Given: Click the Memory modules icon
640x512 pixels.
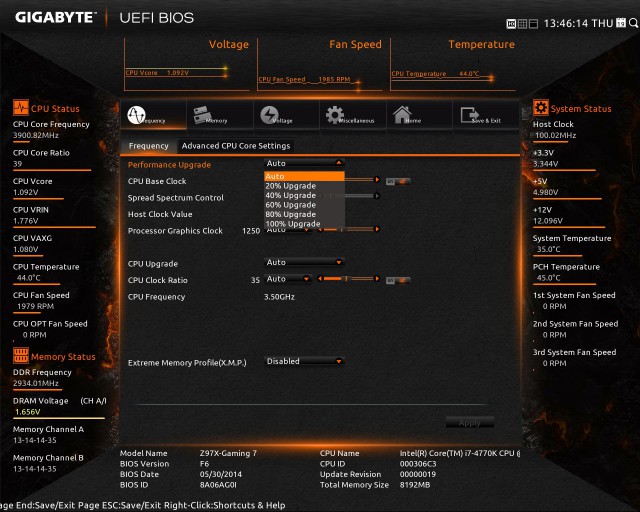Looking at the screenshot, I should pyautogui.click(x=202, y=114).
